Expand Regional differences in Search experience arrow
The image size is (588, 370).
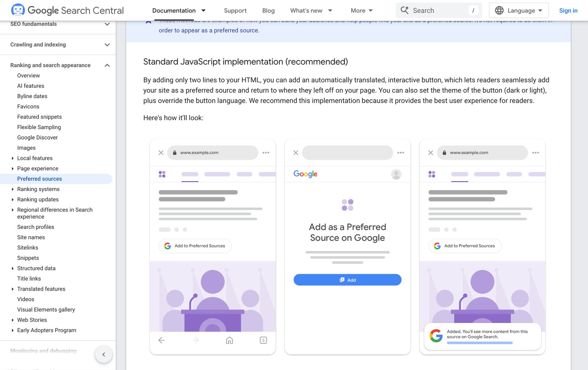pyautogui.click(x=12, y=210)
